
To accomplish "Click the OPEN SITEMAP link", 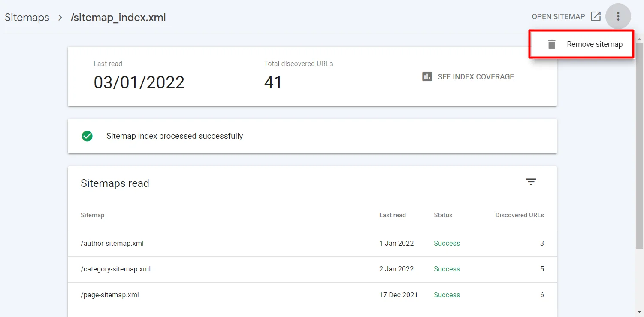I will [x=558, y=17].
